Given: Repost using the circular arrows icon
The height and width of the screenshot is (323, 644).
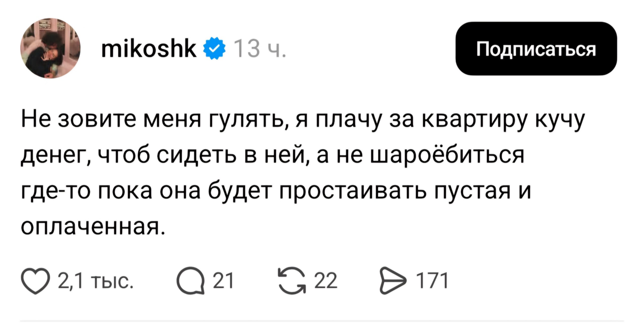Looking at the screenshot, I should [292, 280].
